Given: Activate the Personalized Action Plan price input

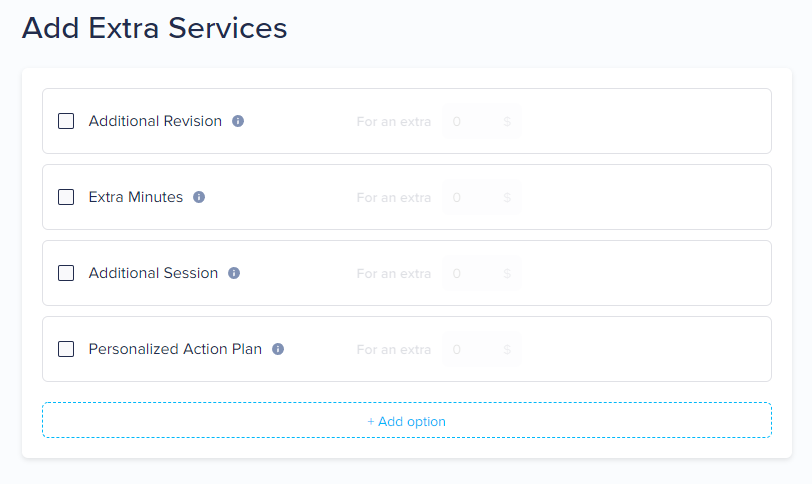Looking at the screenshot, I should coord(482,349).
